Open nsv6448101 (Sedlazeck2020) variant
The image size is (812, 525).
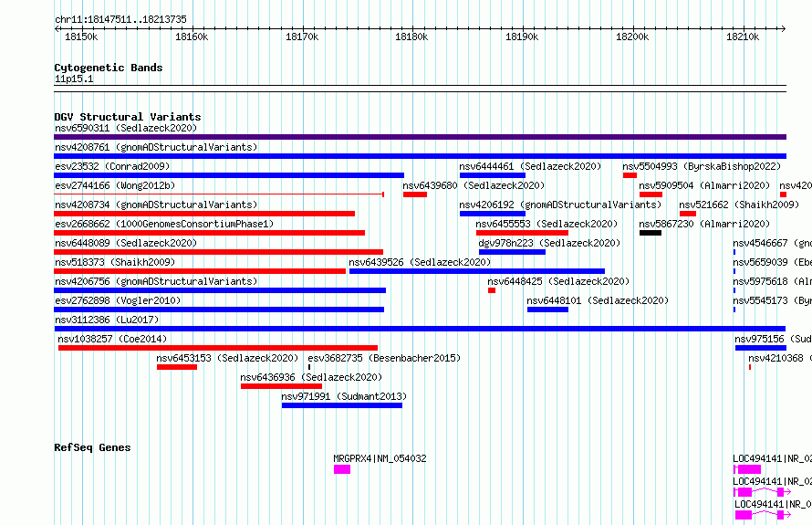coord(598,300)
